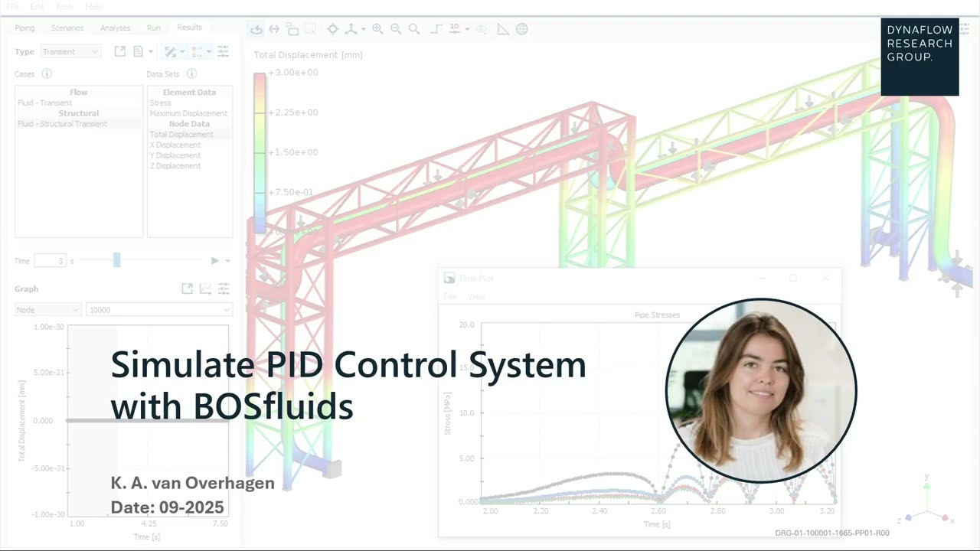
Task: Click the zoom-to-window rectangle tool
Action: click(x=310, y=29)
